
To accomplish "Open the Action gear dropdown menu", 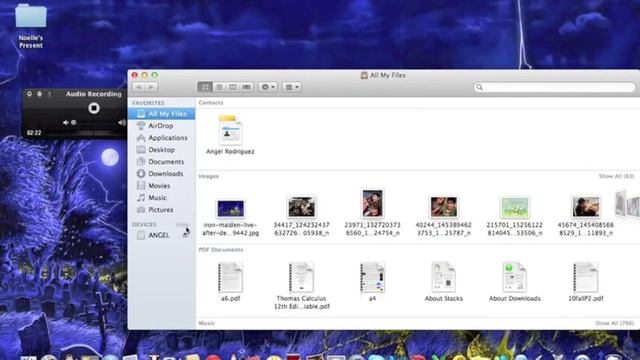I will 268,87.
